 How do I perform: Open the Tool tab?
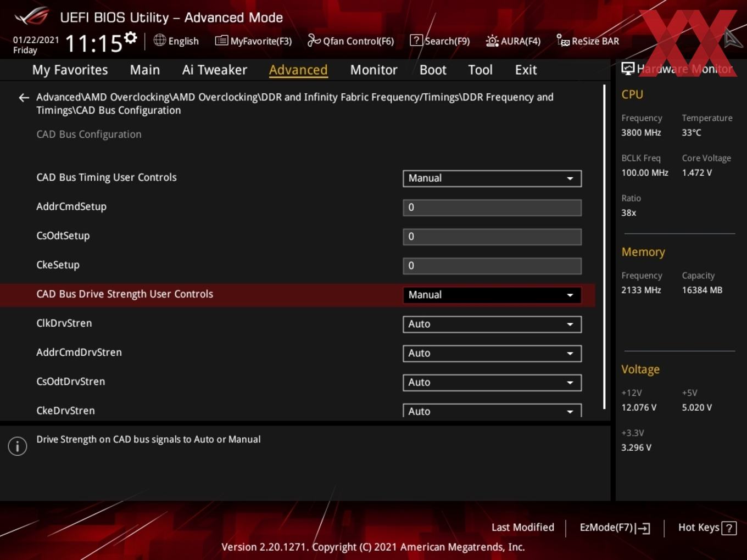pos(480,70)
